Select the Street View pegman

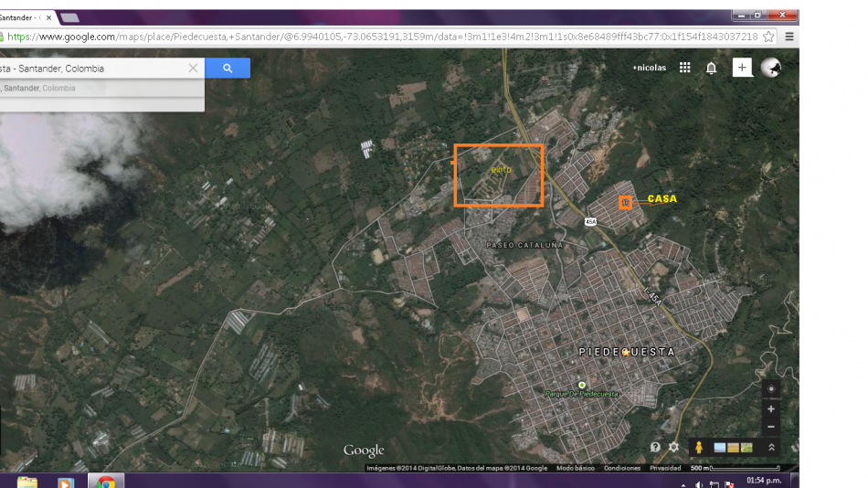coord(699,447)
